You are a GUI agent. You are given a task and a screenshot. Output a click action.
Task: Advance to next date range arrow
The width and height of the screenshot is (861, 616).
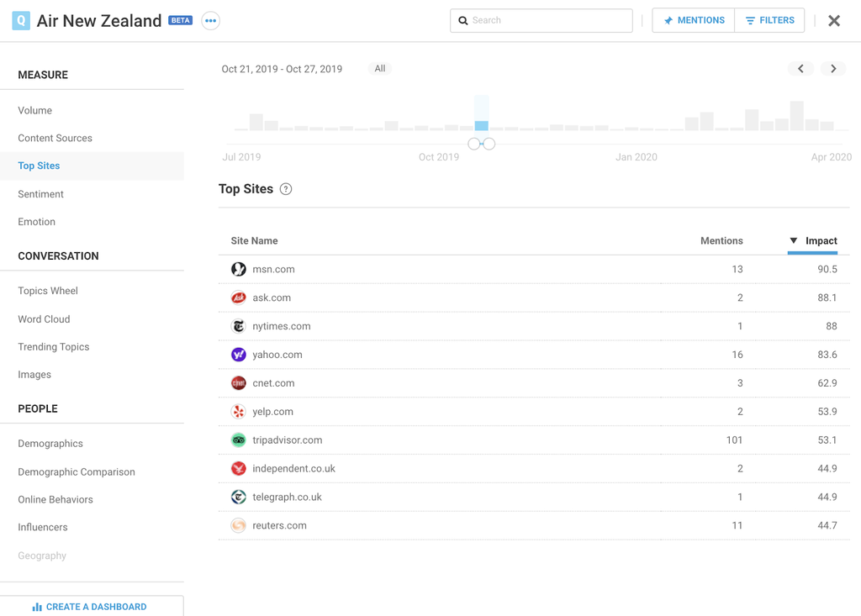click(833, 69)
